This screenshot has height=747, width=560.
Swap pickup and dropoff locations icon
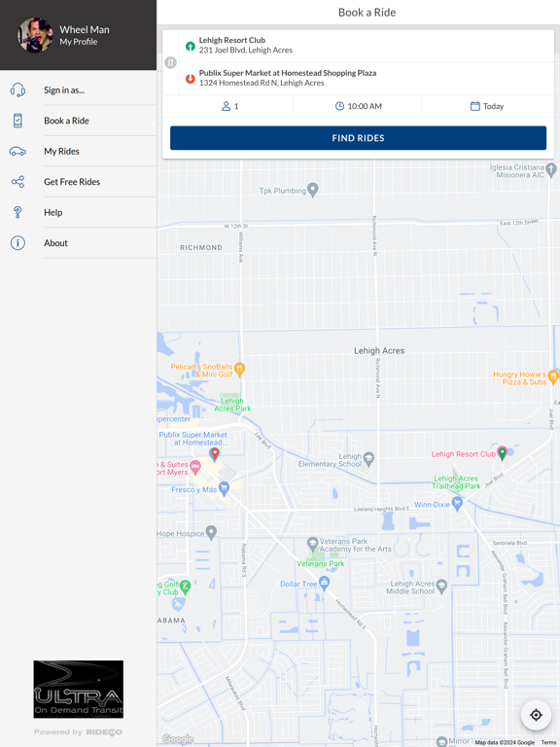pos(170,62)
